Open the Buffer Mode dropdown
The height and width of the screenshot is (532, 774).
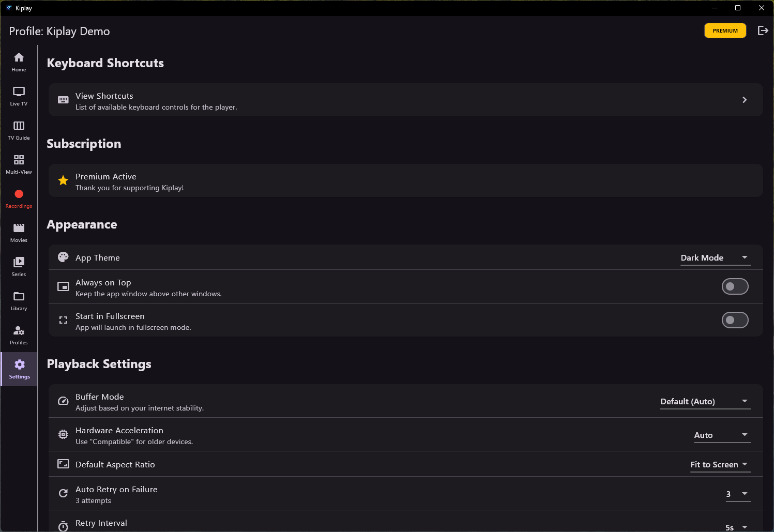tap(705, 401)
